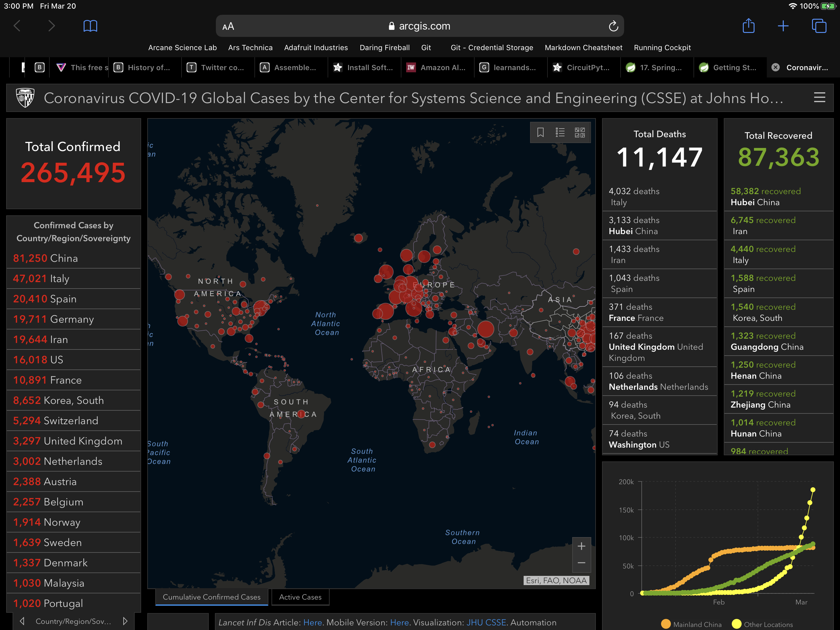Switch to the Cumulative Confirmed Cases tab
Screen dimensions: 840x630
[212, 597]
